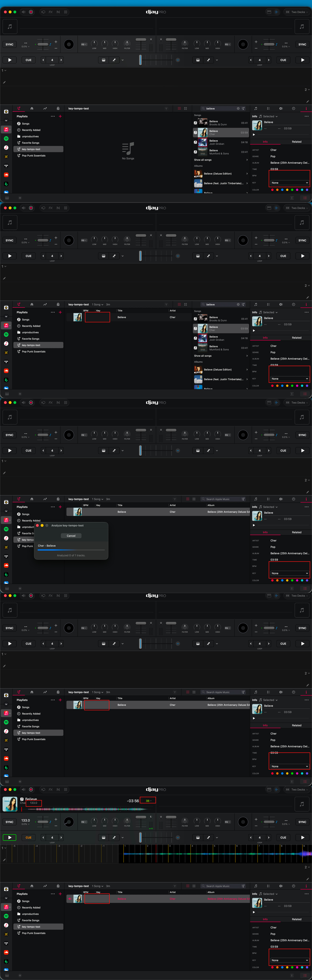Select 'Believe' by Josh Groban in topmost window results
Screen dimensions: 312x980
pyautogui.click(x=216, y=142)
